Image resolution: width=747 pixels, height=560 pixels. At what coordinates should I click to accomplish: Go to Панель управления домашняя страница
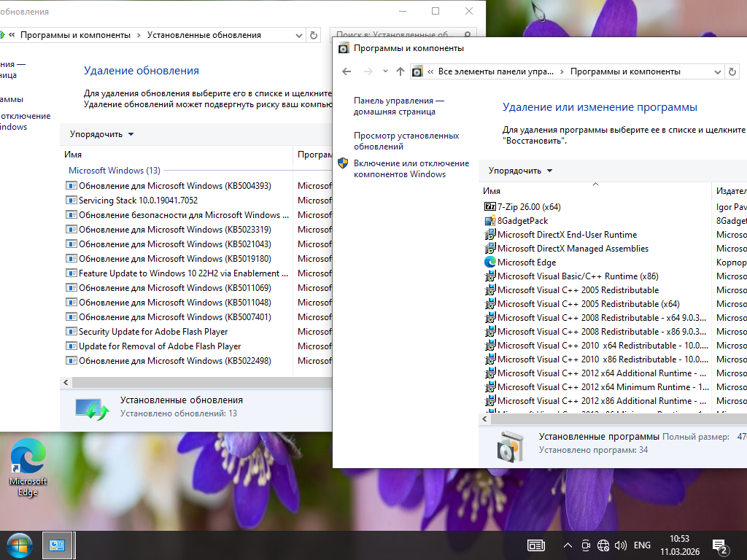click(x=398, y=106)
